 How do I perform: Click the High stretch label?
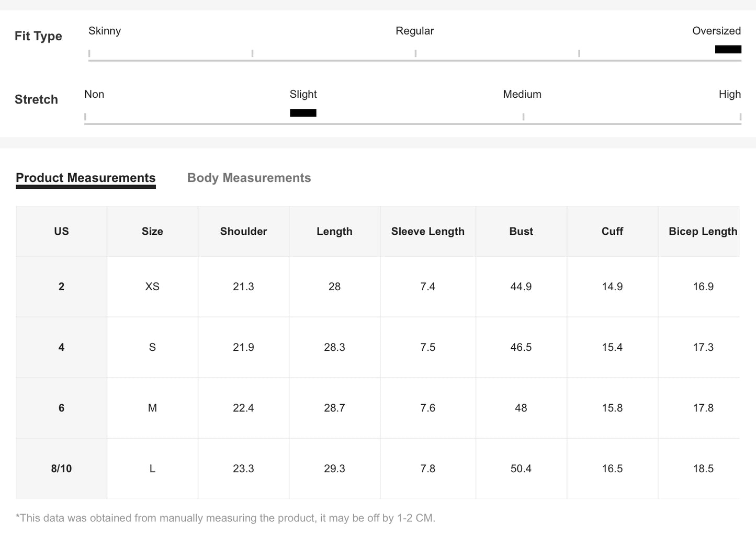[729, 94]
